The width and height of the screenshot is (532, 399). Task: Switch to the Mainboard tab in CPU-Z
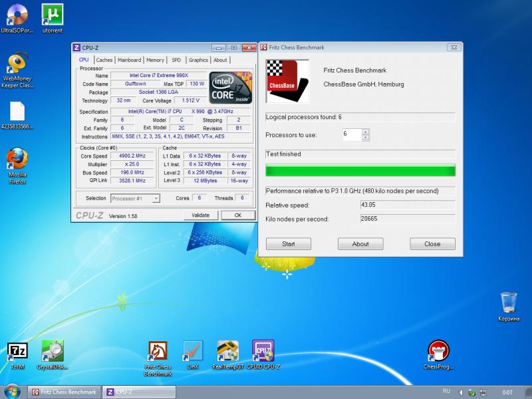coord(129,60)
